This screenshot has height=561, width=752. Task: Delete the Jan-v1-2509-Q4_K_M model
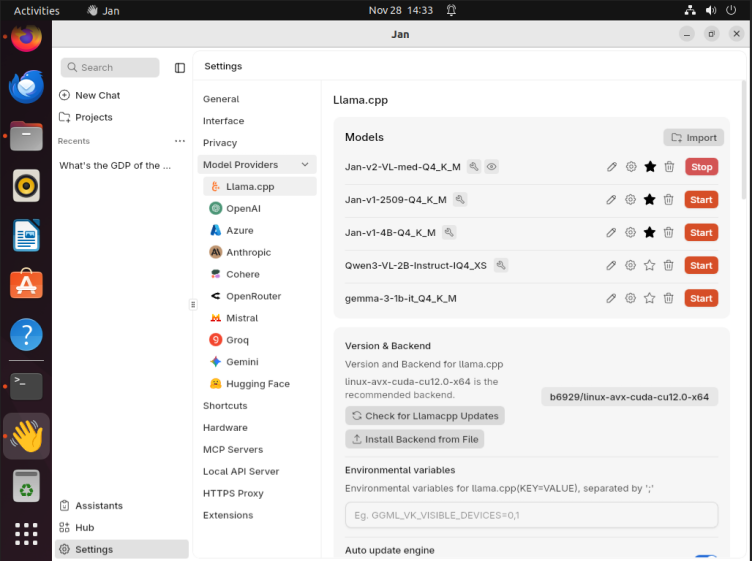[x=669, y=199]
